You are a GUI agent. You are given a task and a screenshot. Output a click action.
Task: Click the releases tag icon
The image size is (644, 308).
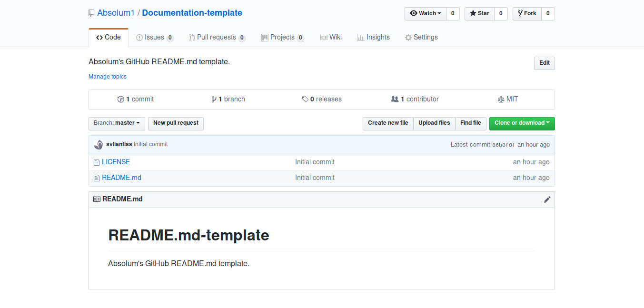click(x=305, y=99)
